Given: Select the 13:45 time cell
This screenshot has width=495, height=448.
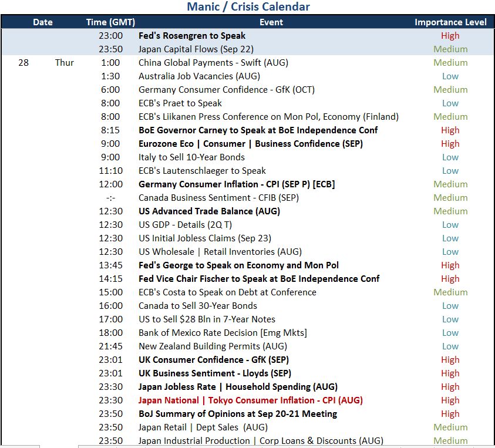Looking at the screenshot, I should (x=110, y=265).
